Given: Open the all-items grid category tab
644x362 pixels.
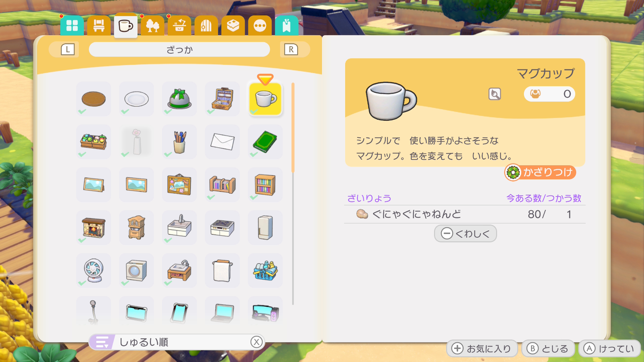Looking at the screenshot, I should click(x=72, y=25).
